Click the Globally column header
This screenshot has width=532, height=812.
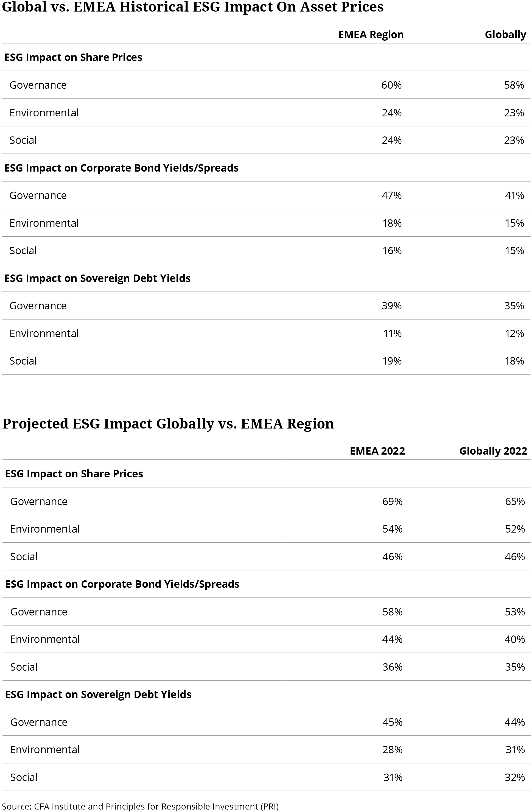(x=505, y=35)
